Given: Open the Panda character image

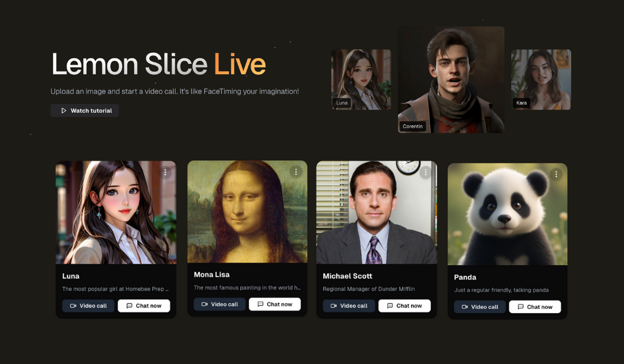Looking at the screenshot, I should click(508, 214).
